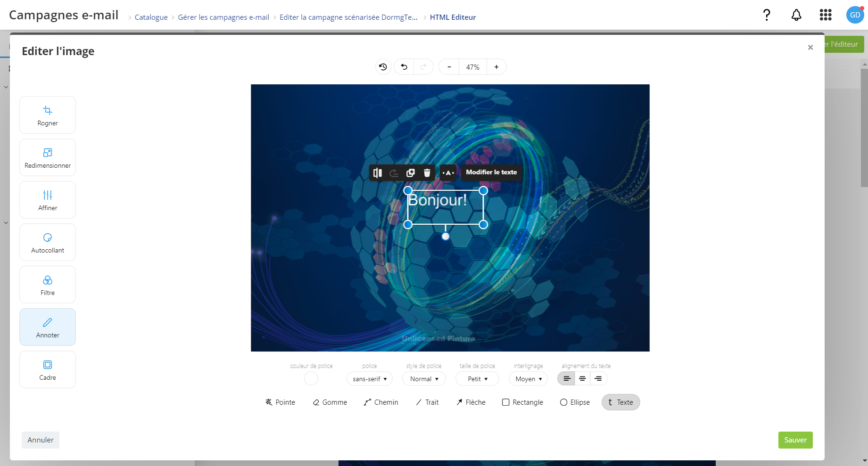Flip the selected text horizontally
868x466 pixels.
[x=378, y=173]
